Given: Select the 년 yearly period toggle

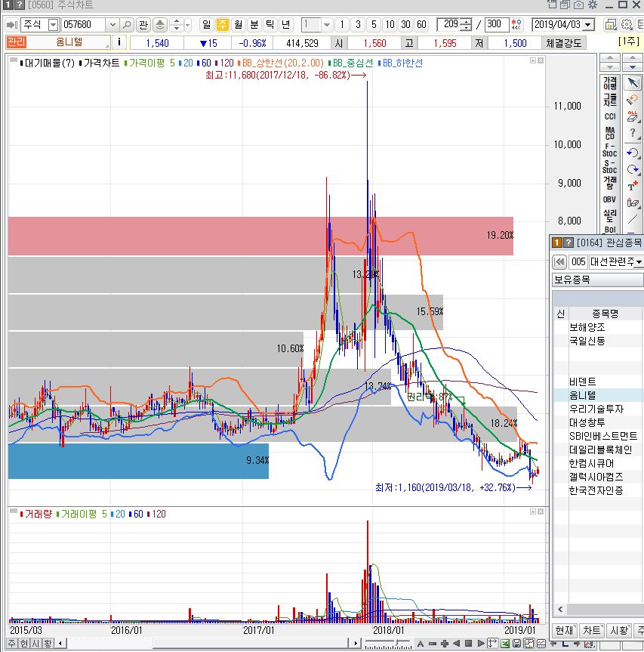Looking at the screenshot, I should tap(286, 24).
